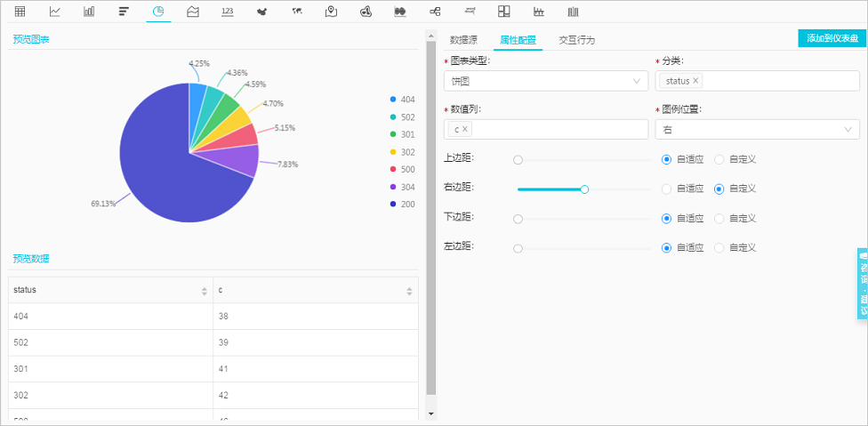Click the 下边距 slider handle

518,219
